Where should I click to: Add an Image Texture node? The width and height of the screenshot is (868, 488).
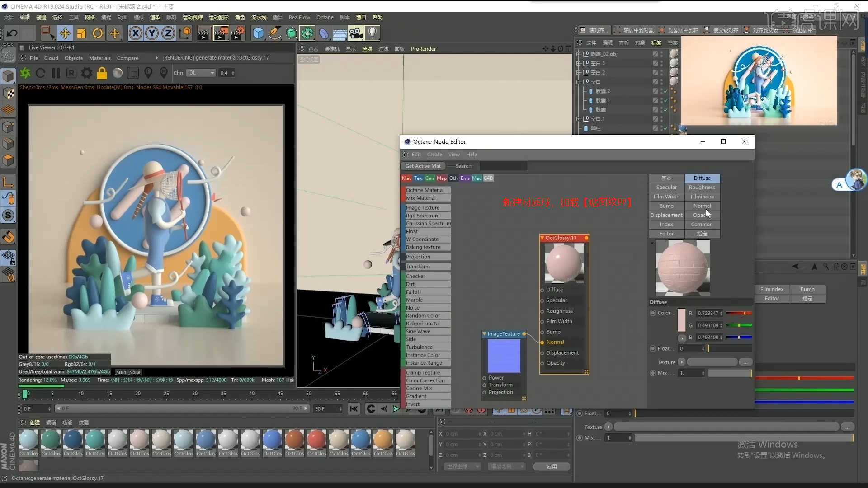pyautogui.click(x=427, y=208)
